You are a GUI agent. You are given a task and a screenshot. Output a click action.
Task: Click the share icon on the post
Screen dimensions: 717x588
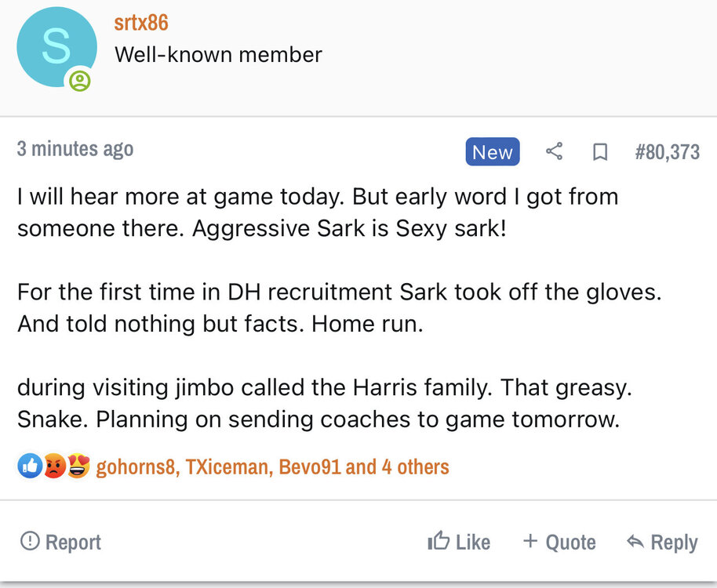(x=555, y=152)
